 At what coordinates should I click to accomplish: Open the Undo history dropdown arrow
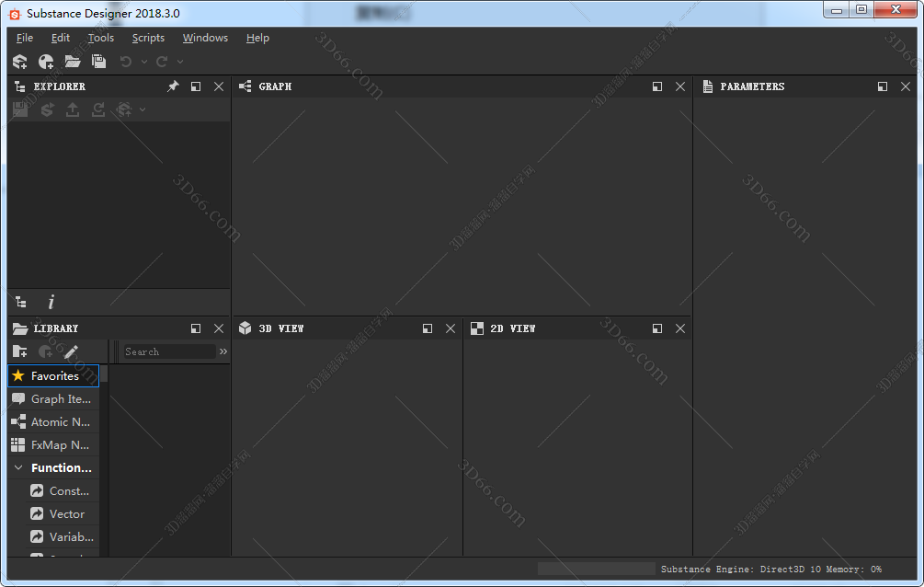(x=143, y=62)
